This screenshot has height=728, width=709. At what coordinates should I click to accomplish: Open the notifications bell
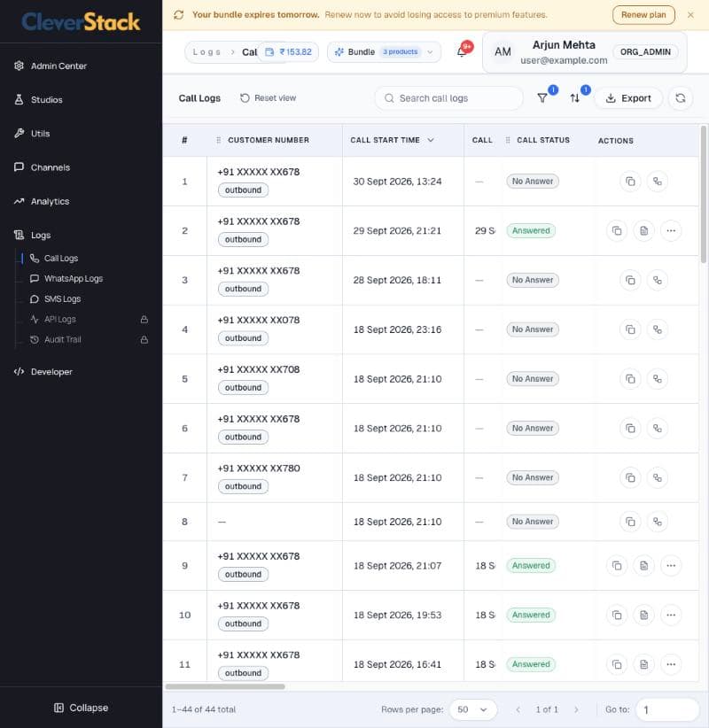[x=462, y=51]
